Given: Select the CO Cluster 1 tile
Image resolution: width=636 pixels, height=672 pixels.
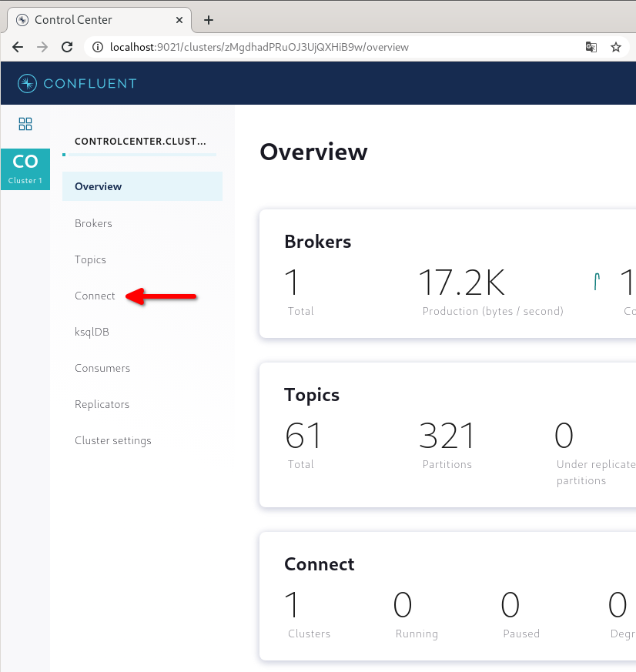Looking at the screenshot, I should tap(25, 169).
